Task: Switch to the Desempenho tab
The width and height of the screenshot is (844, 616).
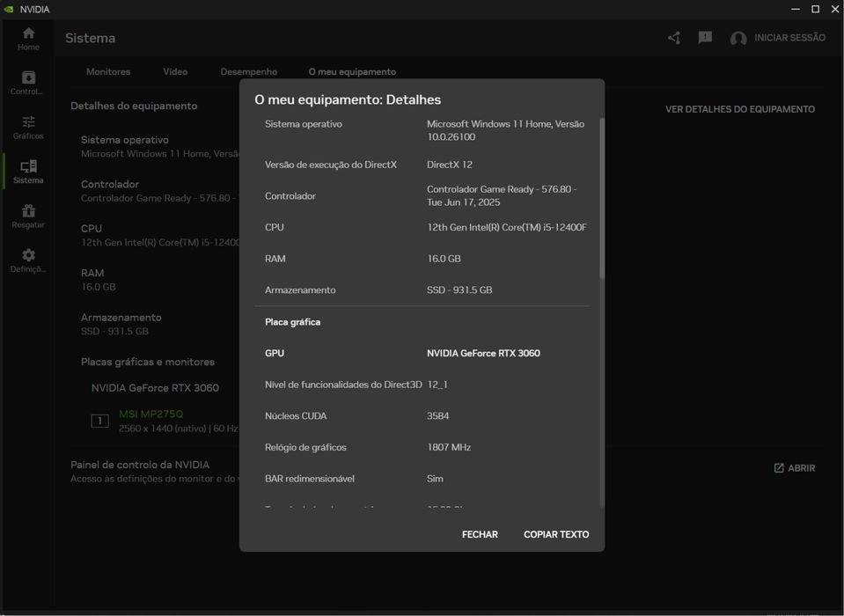Action: [x=249, y=71]
